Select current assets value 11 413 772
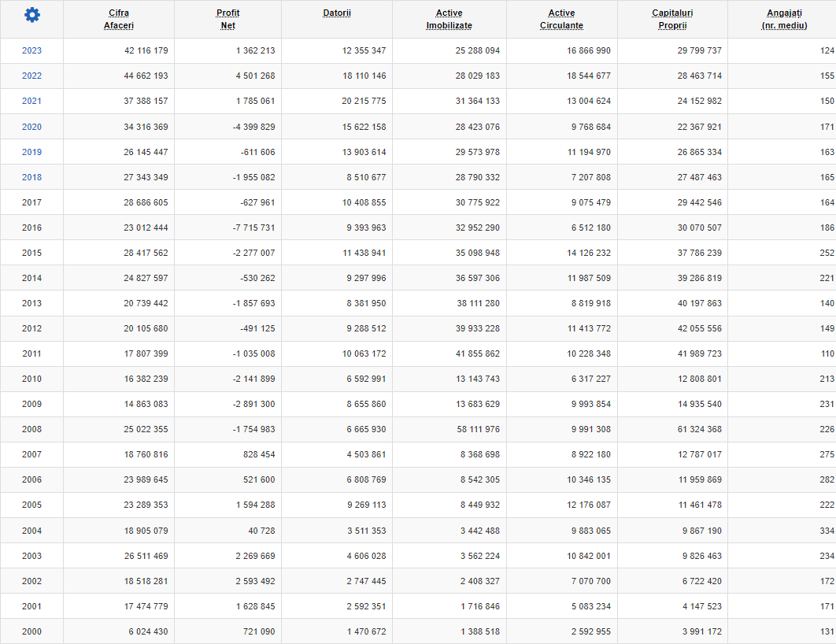 589,328
